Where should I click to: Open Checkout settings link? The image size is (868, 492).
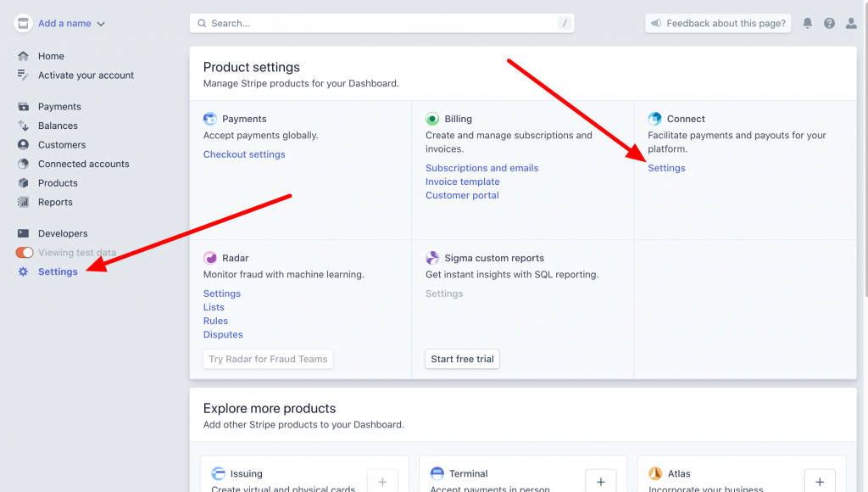click(244, 154)
